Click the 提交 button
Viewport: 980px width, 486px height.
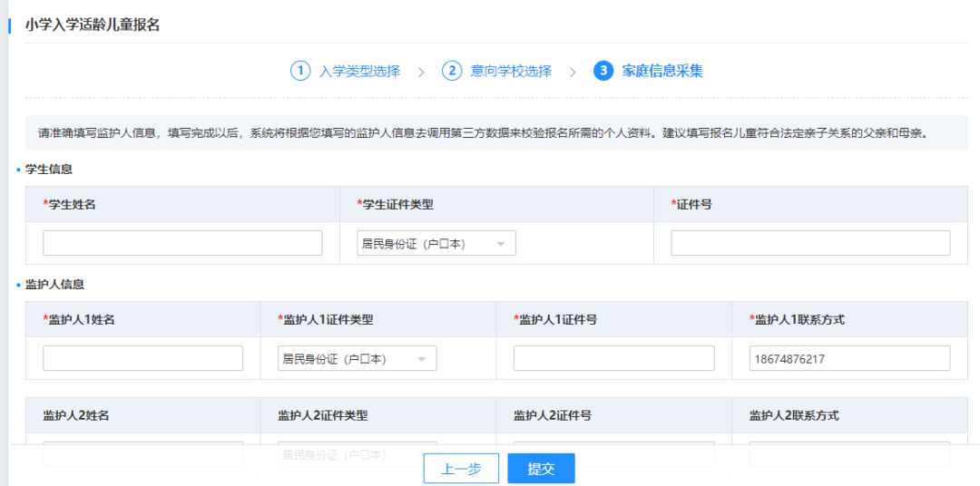[541, 469]
